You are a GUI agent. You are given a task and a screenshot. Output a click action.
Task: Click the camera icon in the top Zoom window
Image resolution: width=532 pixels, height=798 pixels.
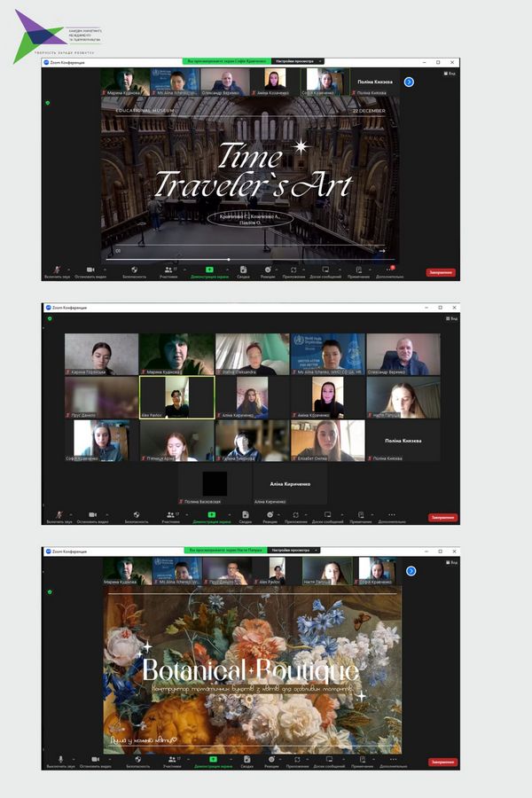(x=90, y=269)
